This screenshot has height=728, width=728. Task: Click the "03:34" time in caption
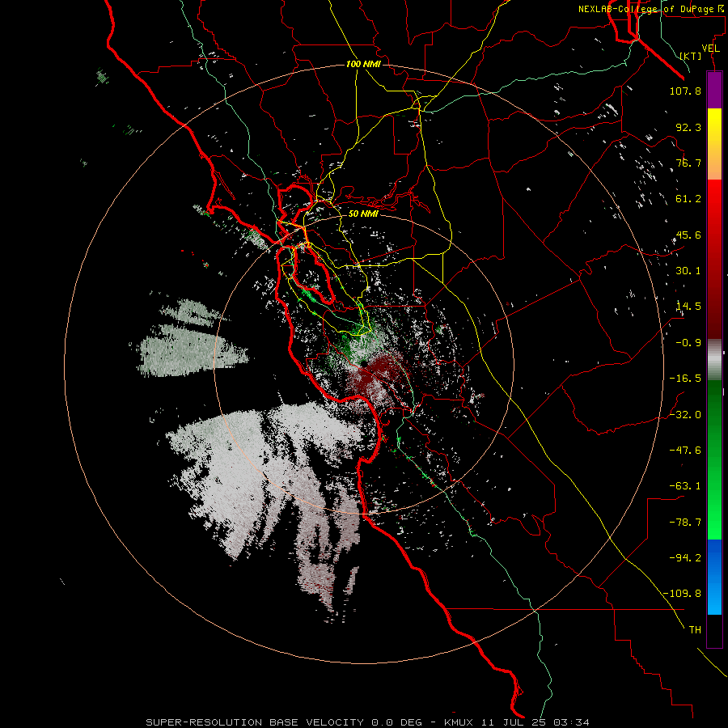[572, 722]
